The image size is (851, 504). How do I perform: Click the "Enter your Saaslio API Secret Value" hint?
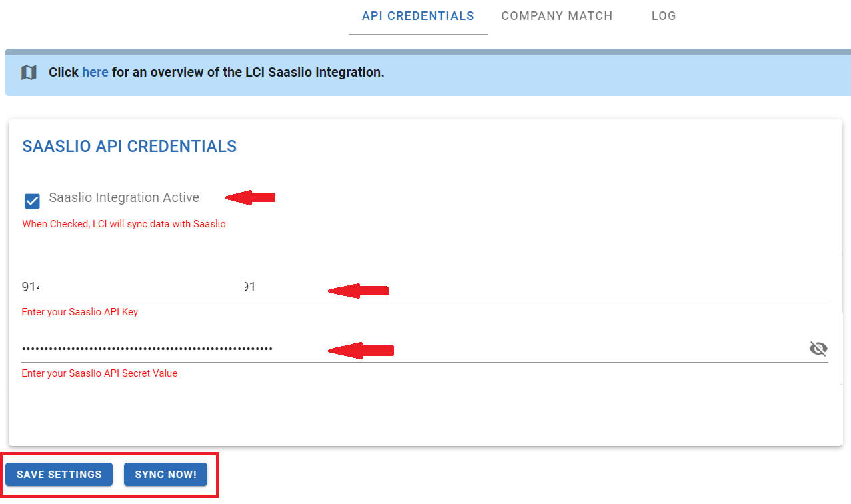[x=99, y=373]
